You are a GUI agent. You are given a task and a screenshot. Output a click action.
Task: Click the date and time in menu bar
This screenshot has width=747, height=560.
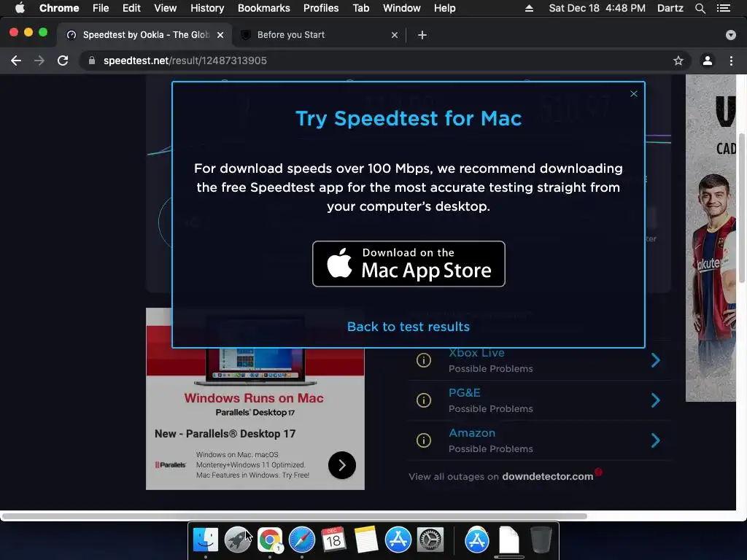click(597, 8)
